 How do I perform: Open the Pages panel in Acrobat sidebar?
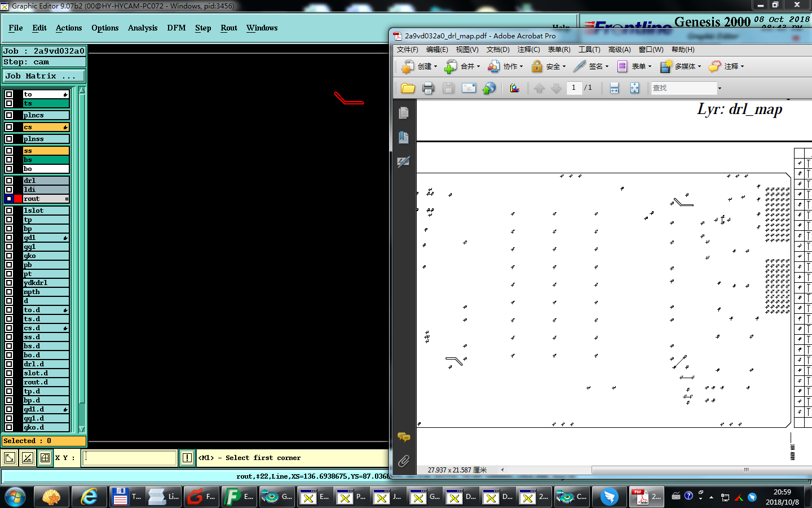point(404,113)
